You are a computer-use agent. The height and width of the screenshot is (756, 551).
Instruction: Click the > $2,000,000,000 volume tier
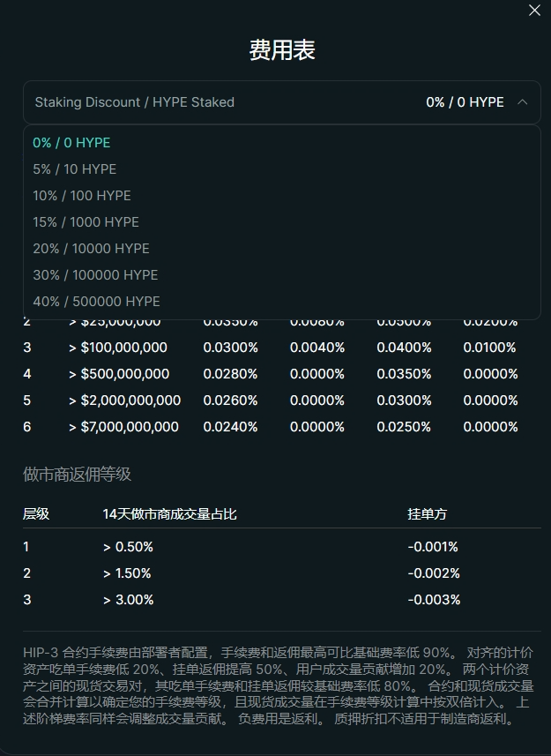point(124,400)
